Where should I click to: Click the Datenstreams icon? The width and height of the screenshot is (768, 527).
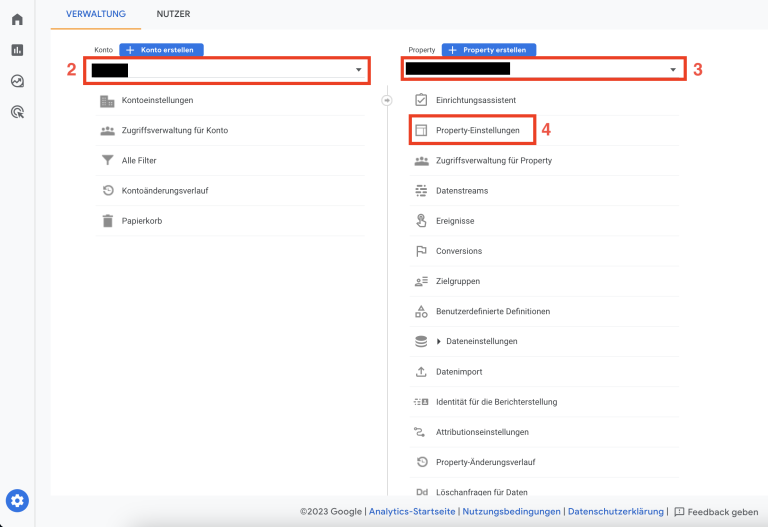coord(421,191)
